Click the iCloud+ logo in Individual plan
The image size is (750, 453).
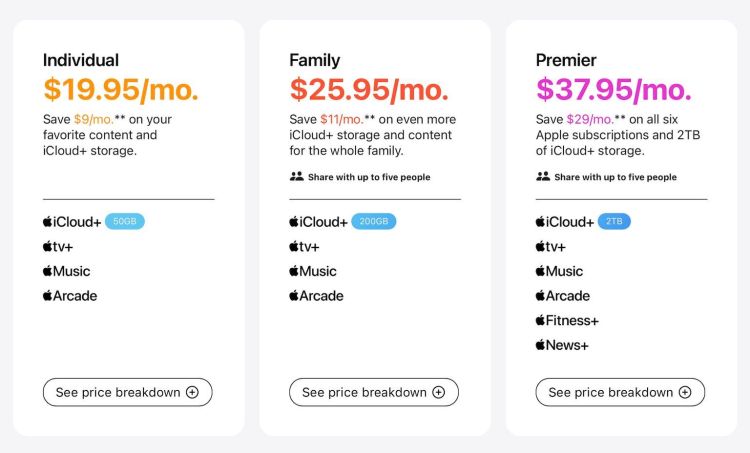pos(72,222)
